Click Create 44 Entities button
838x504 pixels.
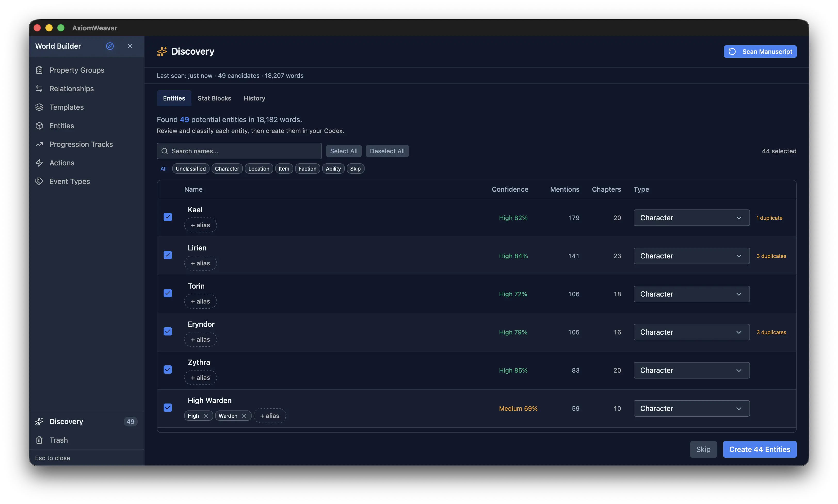point(759,449)
